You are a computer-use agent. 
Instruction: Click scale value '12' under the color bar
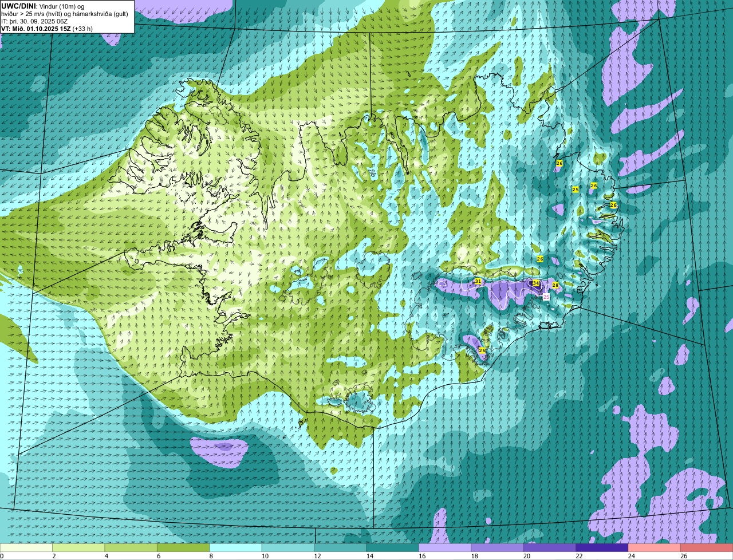pyautogui.click(x=317, y=556)
